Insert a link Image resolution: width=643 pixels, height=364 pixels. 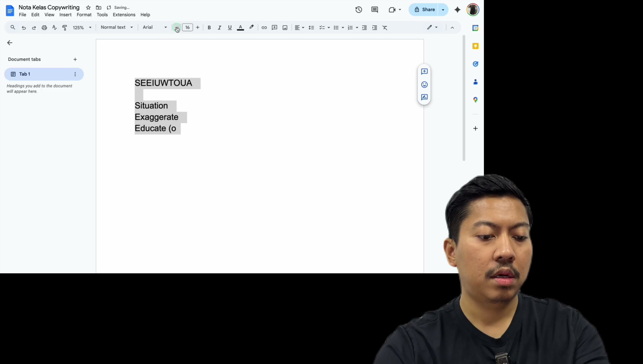point(264,28)
